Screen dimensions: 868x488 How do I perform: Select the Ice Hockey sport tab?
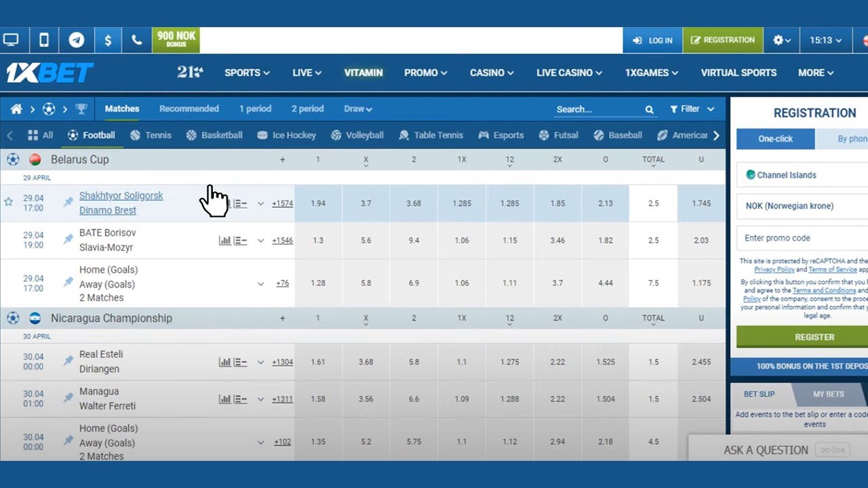[x=287, y=135]
